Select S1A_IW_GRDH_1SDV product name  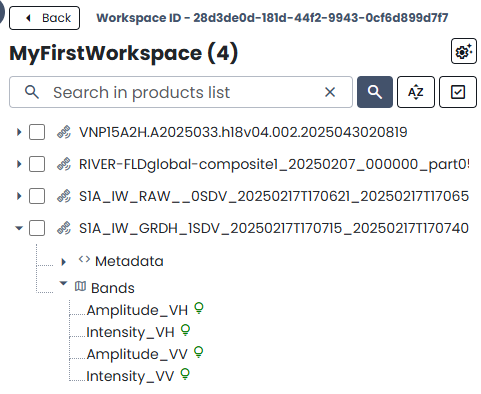[x=274, y=228]
